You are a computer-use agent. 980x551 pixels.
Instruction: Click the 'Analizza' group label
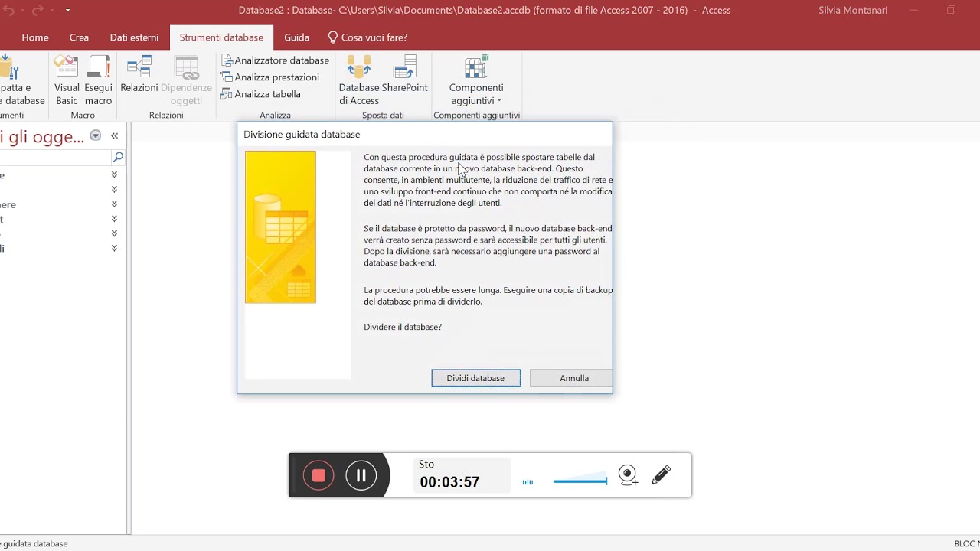(x=275, y=116)
